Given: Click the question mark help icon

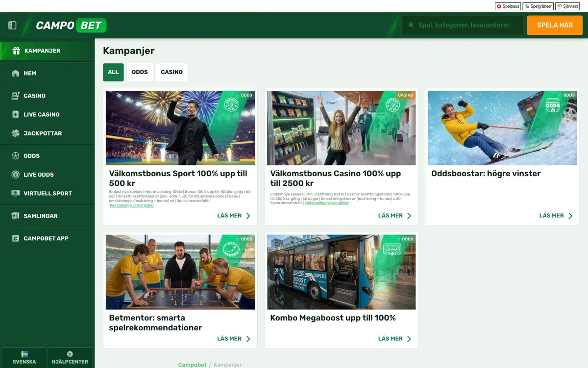Looking at the screenshot, I should [x=70, y=354].
